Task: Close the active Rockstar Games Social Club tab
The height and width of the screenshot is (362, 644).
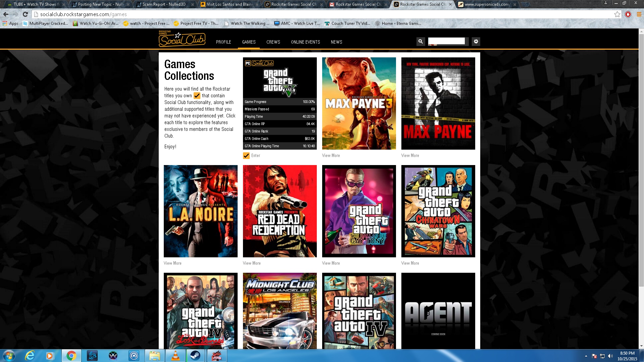Action: [450, 4]
